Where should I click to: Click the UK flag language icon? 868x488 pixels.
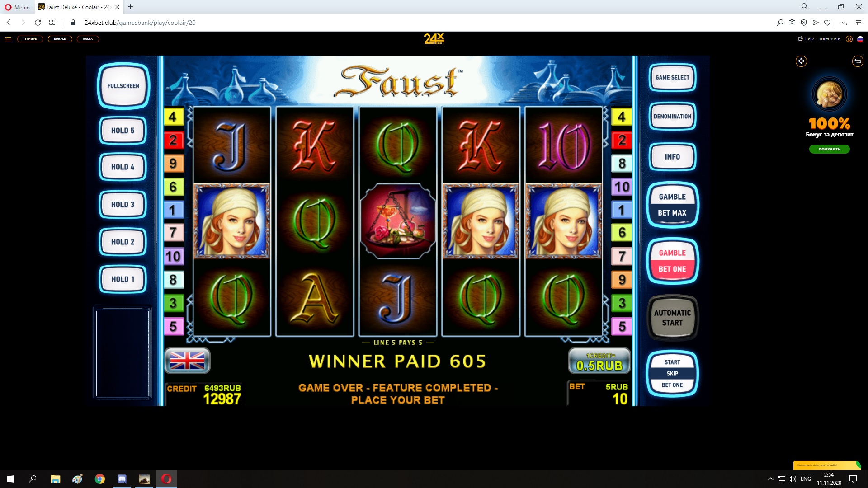(187, 361)
